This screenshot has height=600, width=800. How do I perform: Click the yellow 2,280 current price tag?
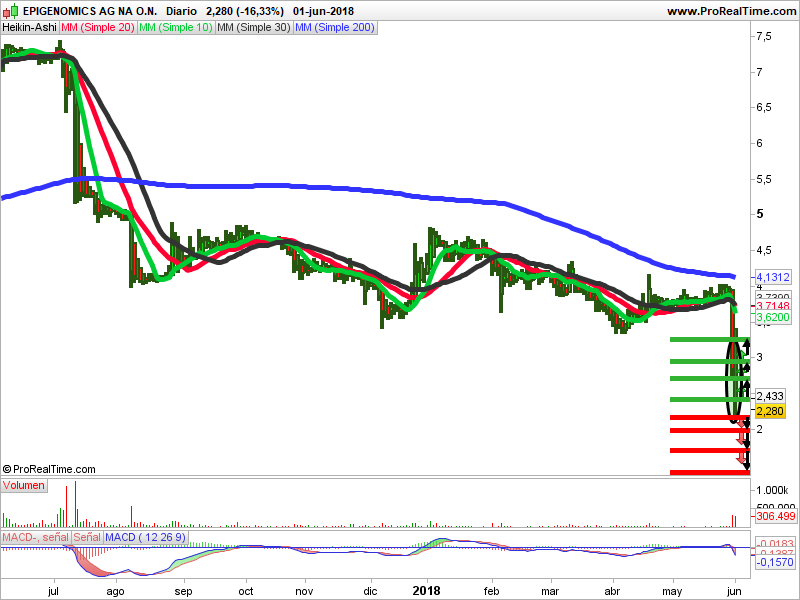[x=770, y=411]
